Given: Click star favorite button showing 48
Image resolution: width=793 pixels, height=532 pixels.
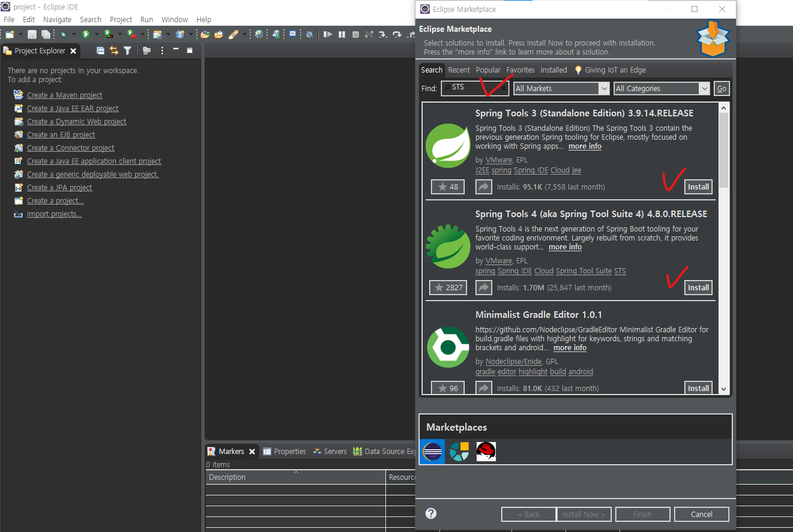Looking at the screenshot, I should (448, 187).
